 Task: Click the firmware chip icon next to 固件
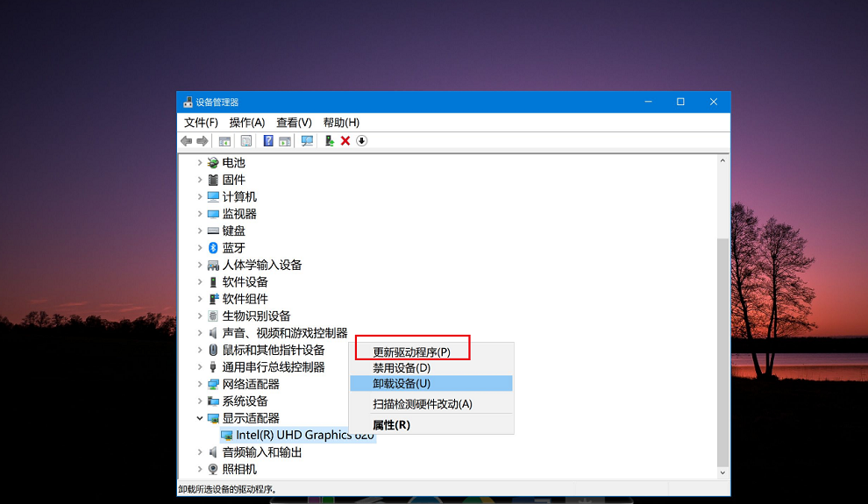coord(213,180)
